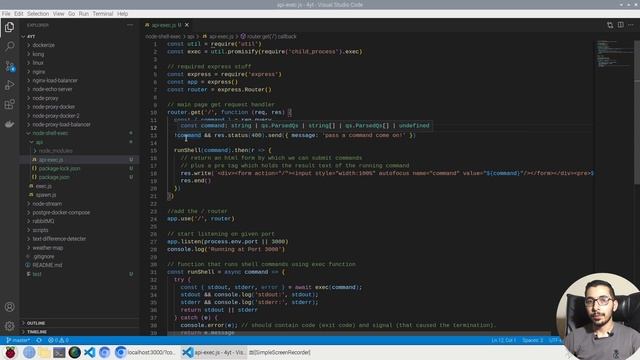Launch Terminal from taskbar
The height and width of the screenshot is (360, 640).
coord(59,352)
